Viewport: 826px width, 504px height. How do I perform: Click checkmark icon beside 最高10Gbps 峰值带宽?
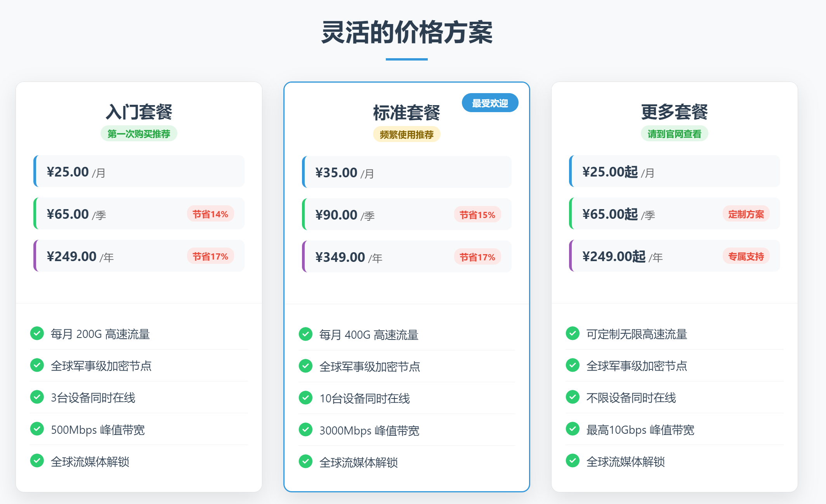click(573, 429)
